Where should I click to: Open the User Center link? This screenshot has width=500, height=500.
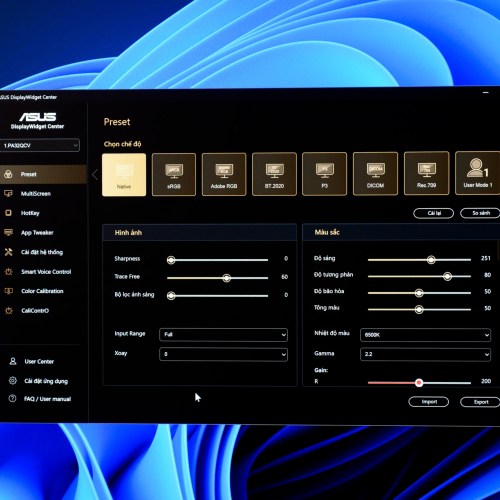39,361
